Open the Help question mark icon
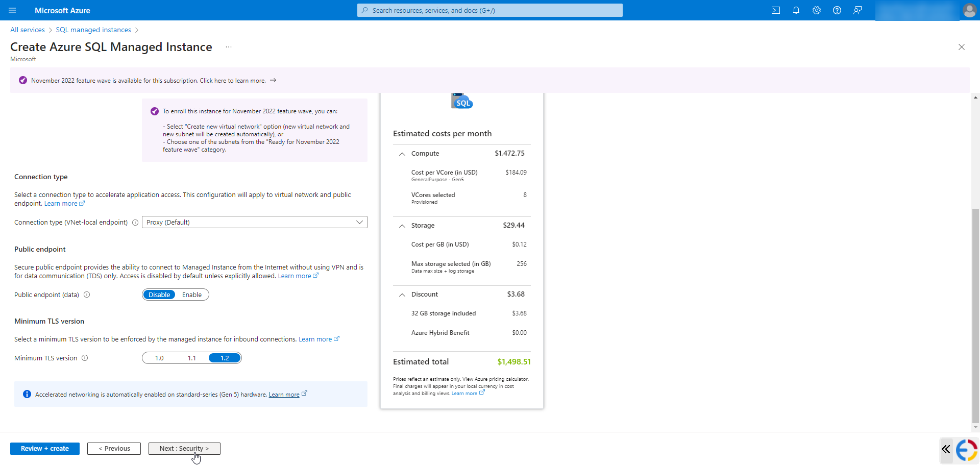The width and height of the screenshot is (980, 465). pyautogui.click(x=837, y=10)
